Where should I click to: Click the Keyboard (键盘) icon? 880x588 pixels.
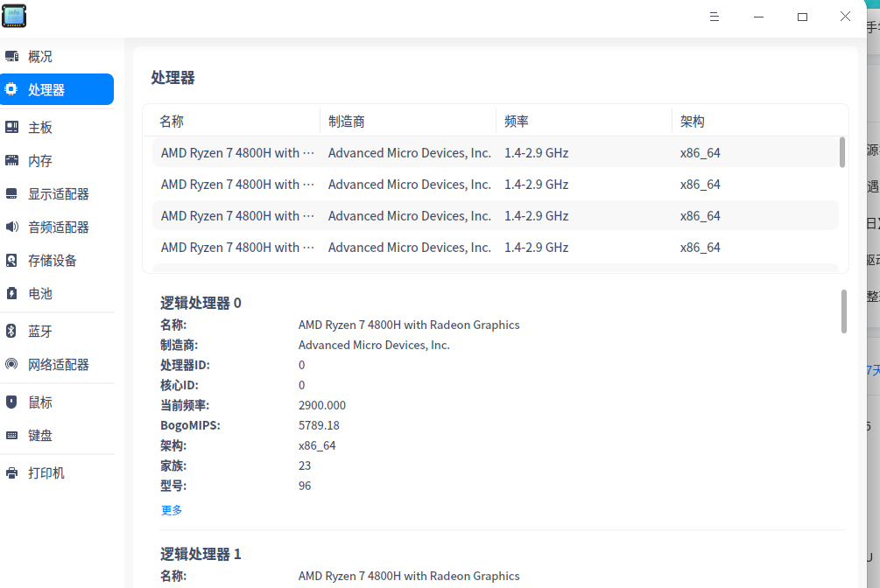[x=11, y=435]
